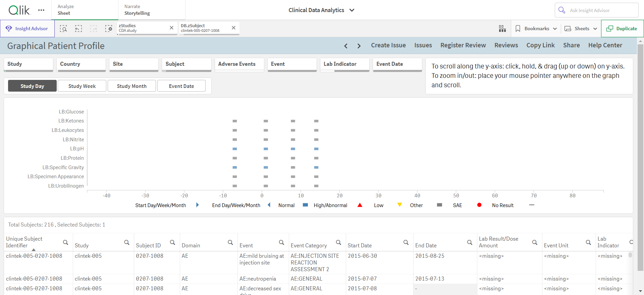
Task: Switch timeline to Study Month
Action: (x=131, y=86)
